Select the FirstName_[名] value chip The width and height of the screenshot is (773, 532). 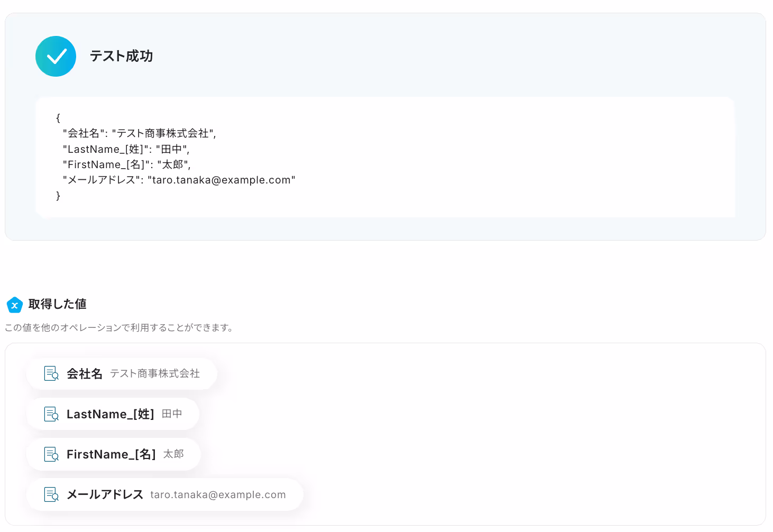click(x=114, y=454)
